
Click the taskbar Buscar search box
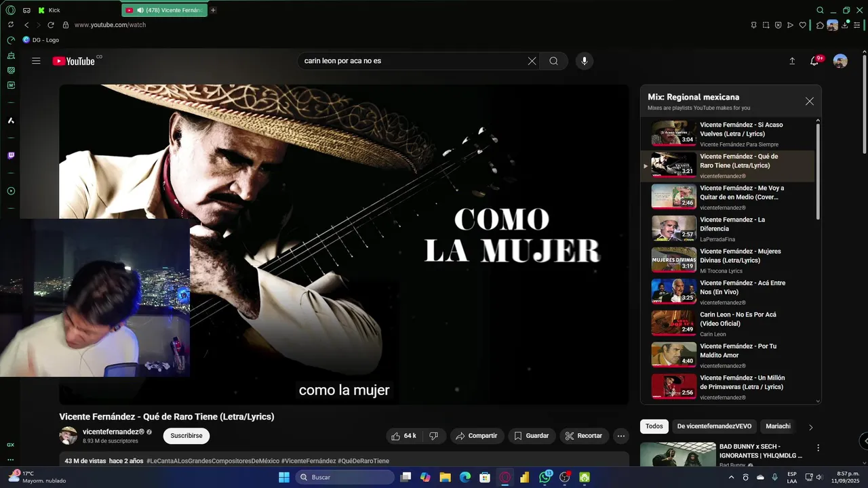click(344, 477)
